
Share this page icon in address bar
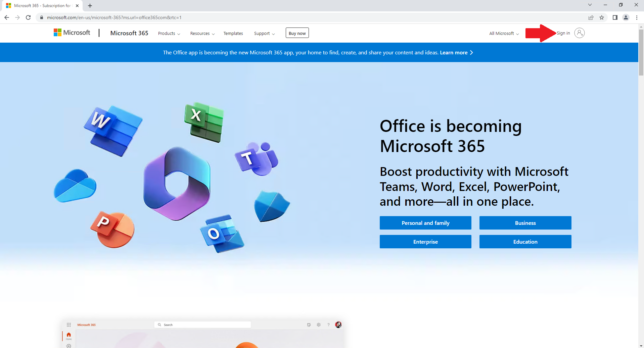591,17
